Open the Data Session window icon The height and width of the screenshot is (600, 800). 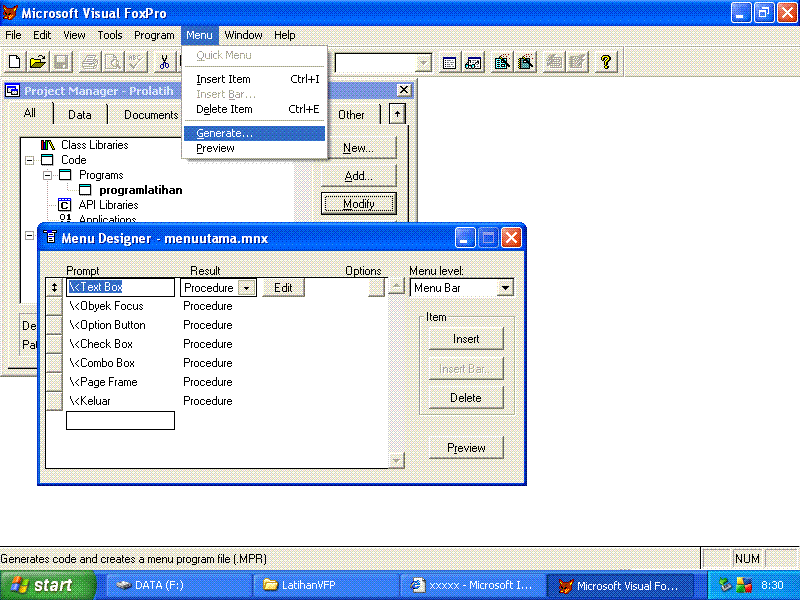tap(473, 62)
